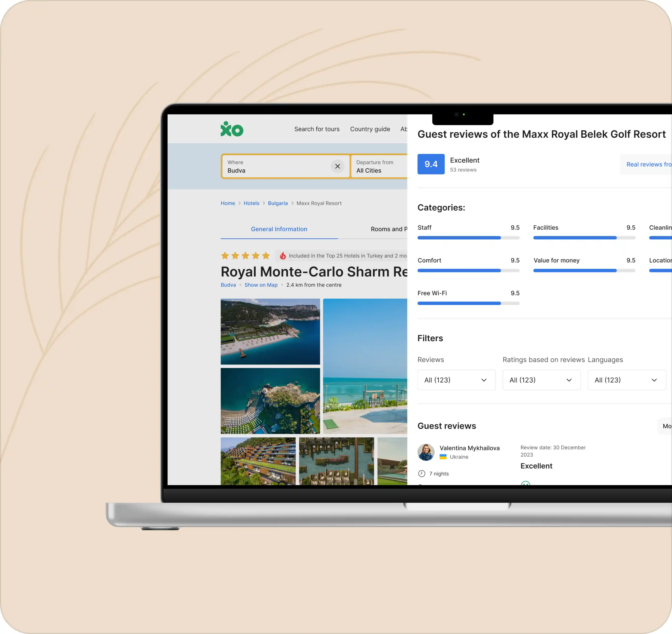
Task: Click the Show on Map link
Action: [x=261, y=285]
